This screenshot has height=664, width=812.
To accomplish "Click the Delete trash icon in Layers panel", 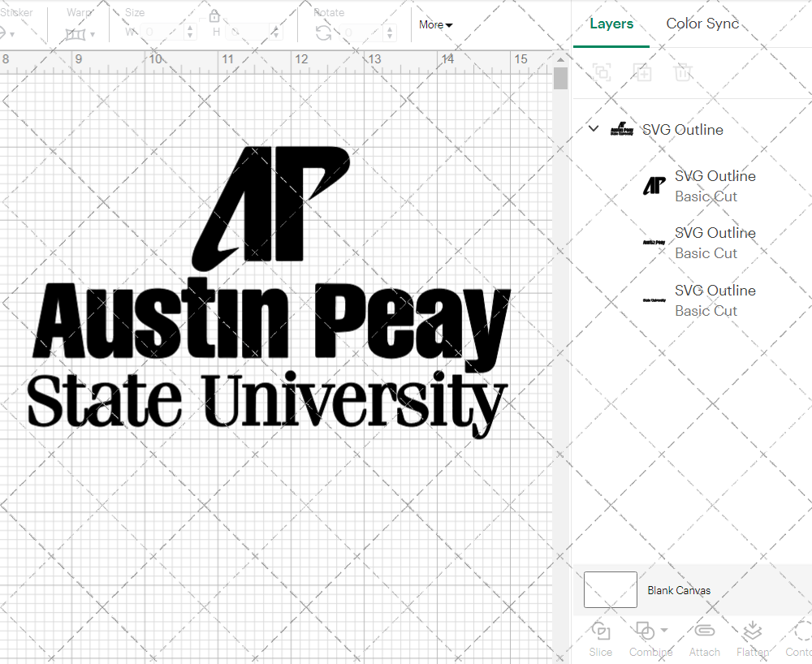I will (x=683, y=72).
